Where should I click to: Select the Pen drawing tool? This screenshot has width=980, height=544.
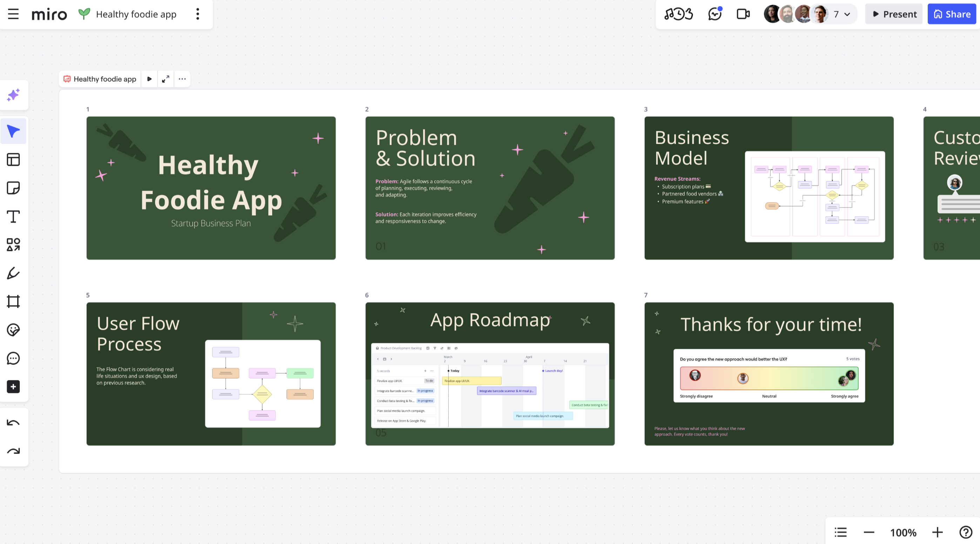coord(13,273)
